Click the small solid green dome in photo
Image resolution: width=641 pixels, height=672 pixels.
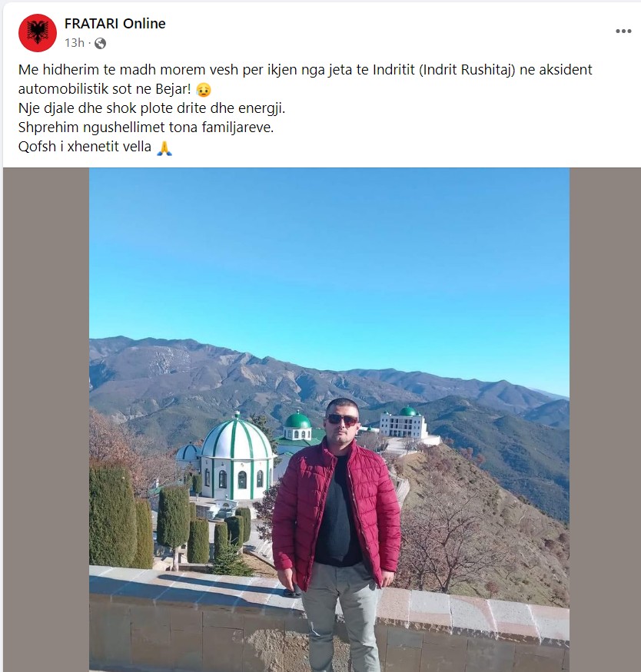[x=297, y=420]
